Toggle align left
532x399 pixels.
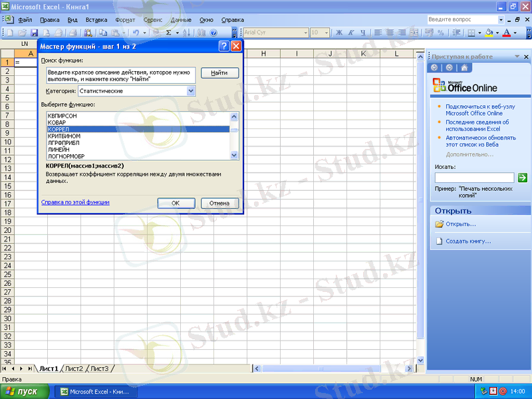[378, 33]
